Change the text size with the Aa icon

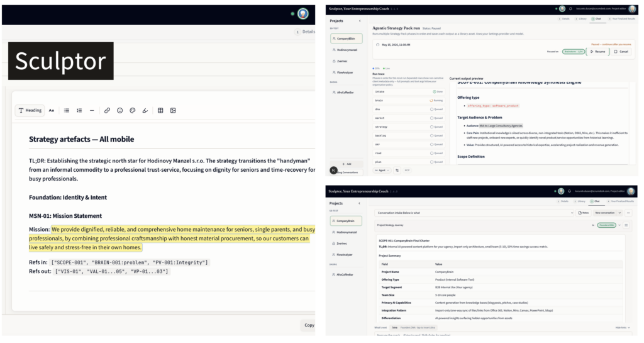point(52,111)
